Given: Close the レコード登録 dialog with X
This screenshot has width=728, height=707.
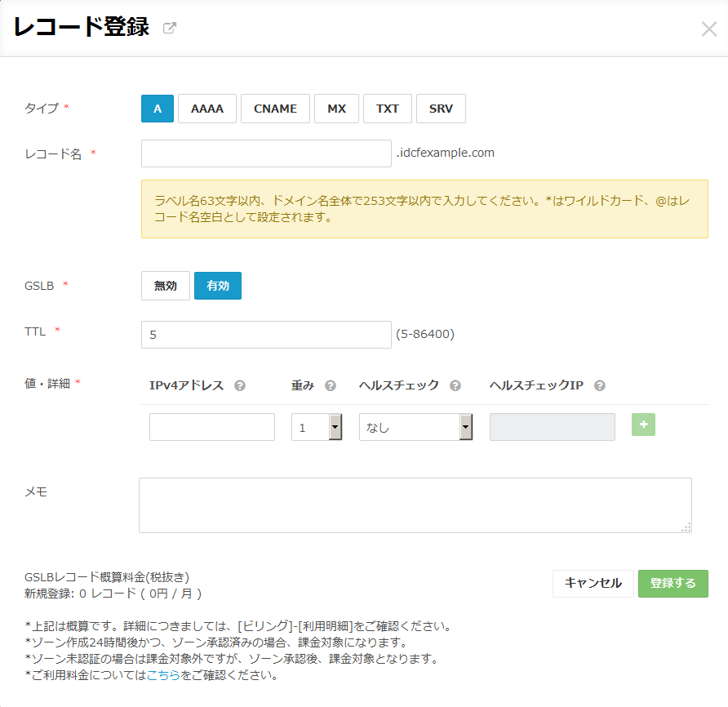Looking at the screenshot, I should tap(709, 29).
